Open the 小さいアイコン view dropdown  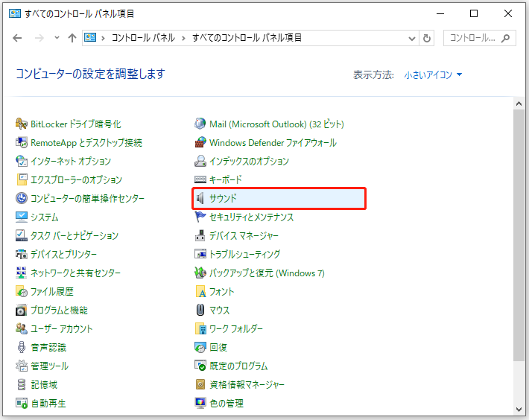tap(433, 74)
